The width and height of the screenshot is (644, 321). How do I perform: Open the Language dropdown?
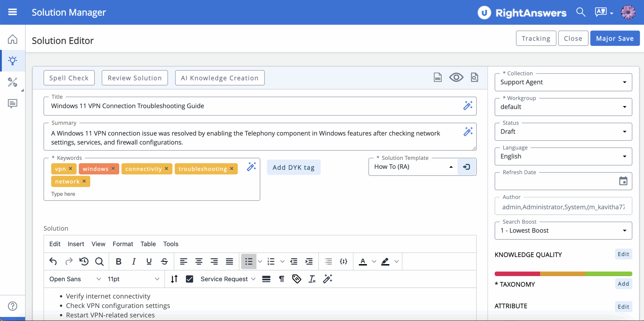pos(563,156)
